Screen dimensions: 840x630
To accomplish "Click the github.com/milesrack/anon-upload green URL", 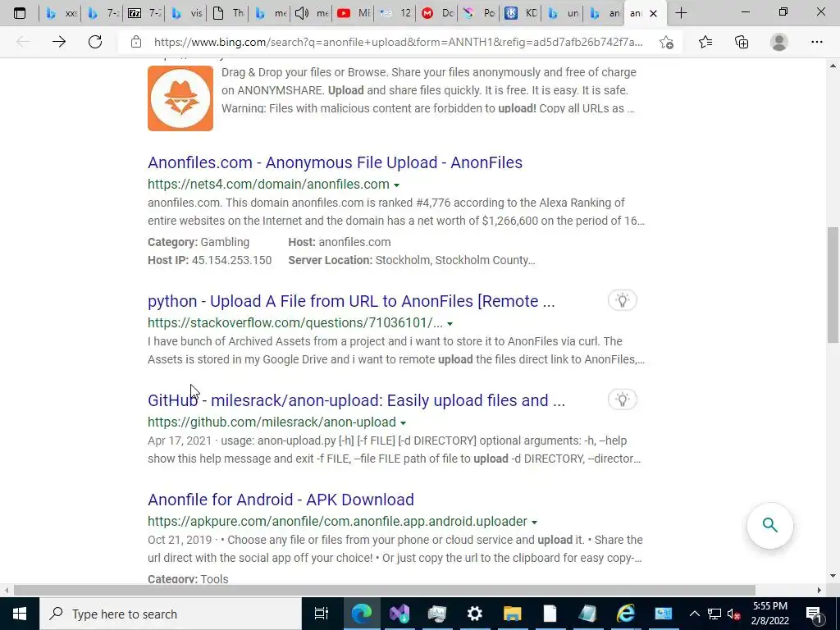I will click(272, 422).
